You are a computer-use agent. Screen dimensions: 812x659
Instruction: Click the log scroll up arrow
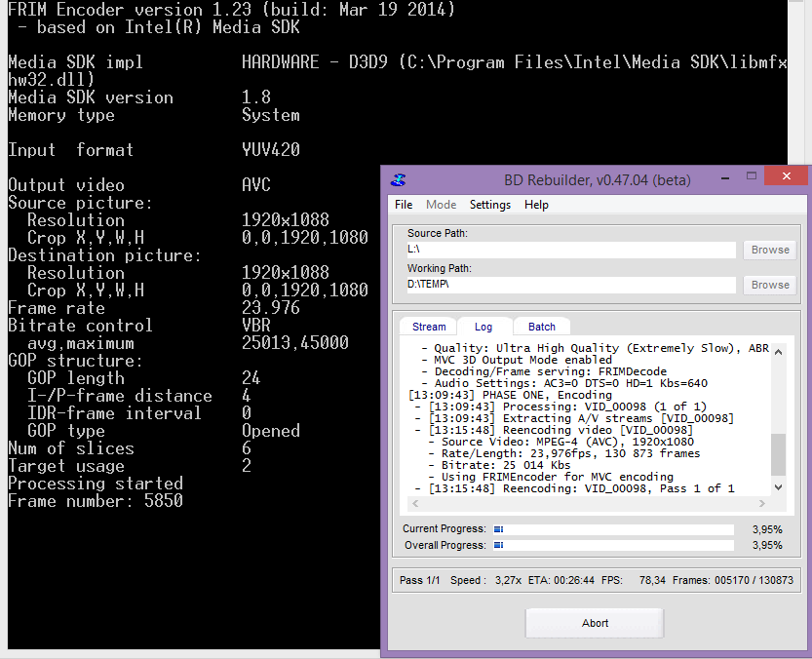[x=778, y=352]
